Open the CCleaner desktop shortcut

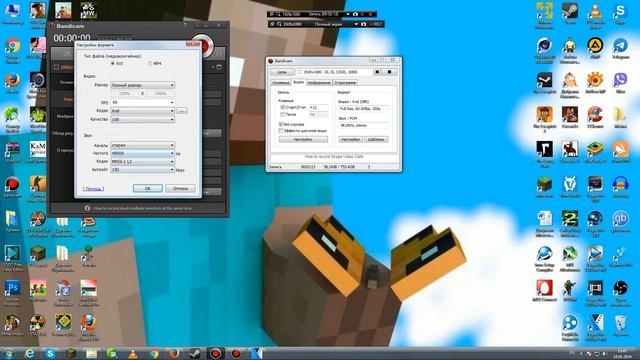click(595, 116)
